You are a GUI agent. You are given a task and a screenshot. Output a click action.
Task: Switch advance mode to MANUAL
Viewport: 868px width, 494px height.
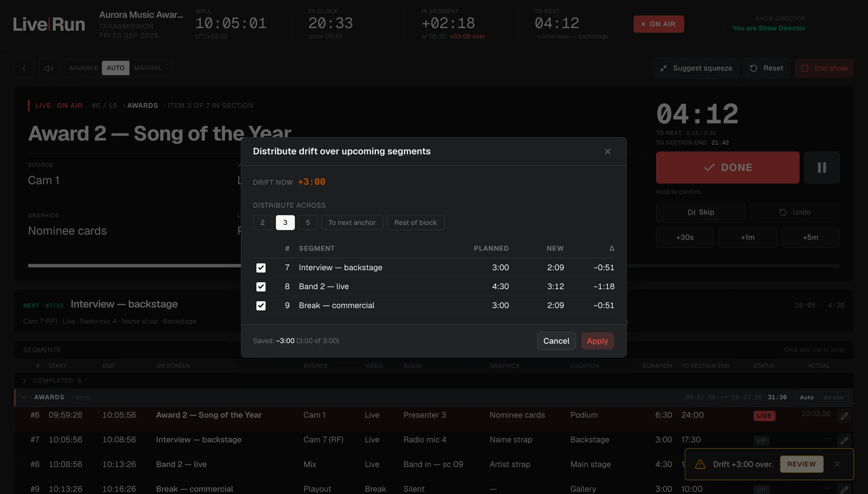click(148, 68)
